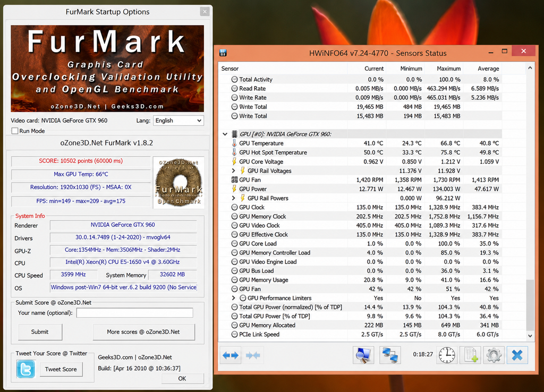
Task: Click the GPU Power lightning icon
Action: 234,189
